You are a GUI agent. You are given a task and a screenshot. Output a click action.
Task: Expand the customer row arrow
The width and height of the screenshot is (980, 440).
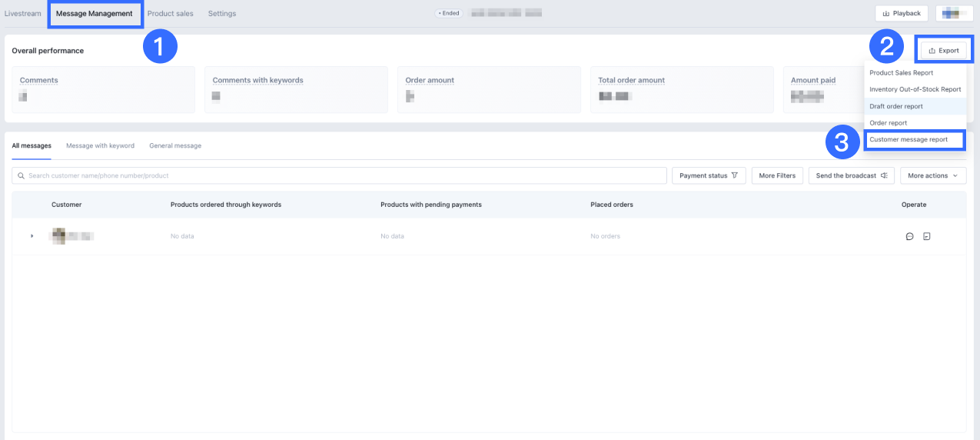pyautogui.click(x=32, y=236)
